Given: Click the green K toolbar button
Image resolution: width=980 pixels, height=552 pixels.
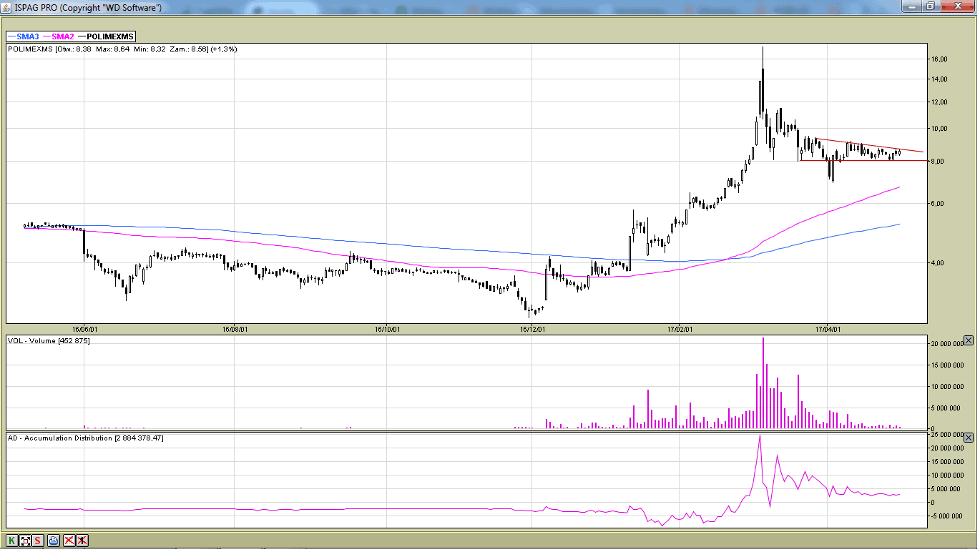Looking at the screenshot, I should coord(11,541).
